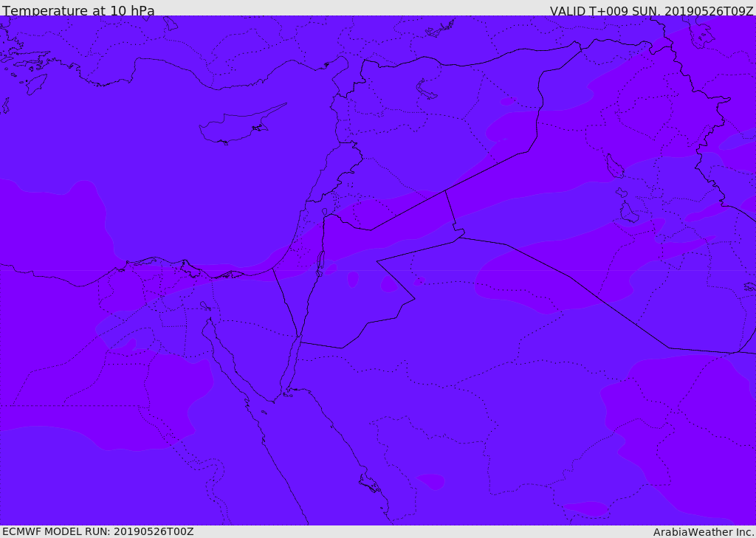Click the 'Temperature at 10 hPa' title text
Viewport: 756px width, 538px height.
[78, 10]
